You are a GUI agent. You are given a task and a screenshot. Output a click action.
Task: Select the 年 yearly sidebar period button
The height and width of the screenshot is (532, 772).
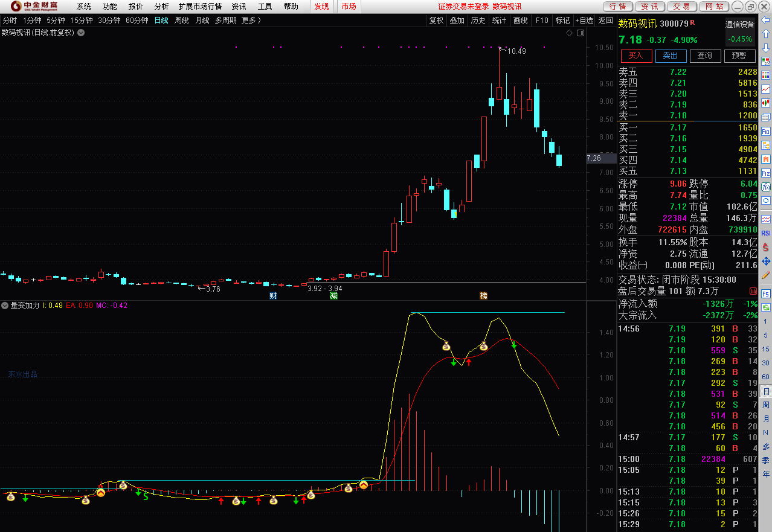[765, 475]
